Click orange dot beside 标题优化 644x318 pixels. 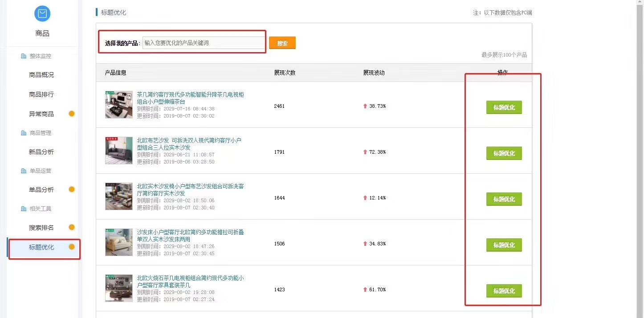pos(71,247)
